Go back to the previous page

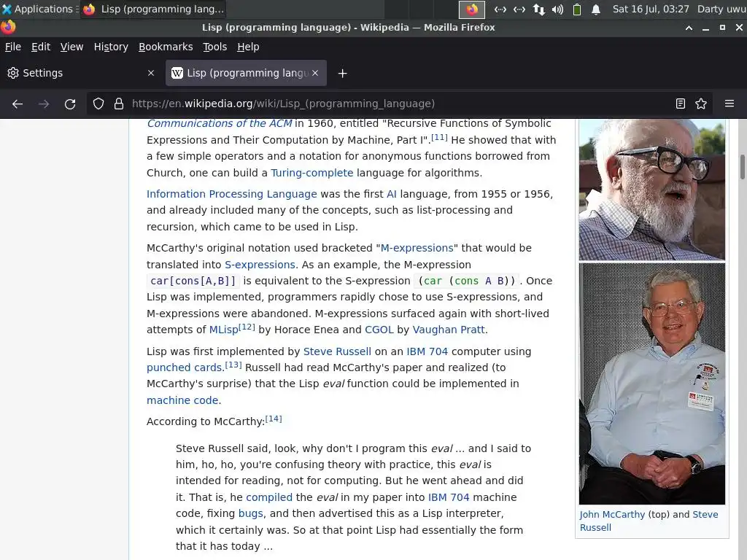click(x=18, y=104)
